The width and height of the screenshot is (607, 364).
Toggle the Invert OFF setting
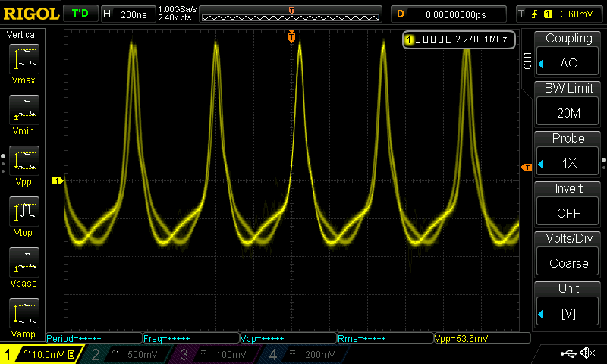[568, 212]
